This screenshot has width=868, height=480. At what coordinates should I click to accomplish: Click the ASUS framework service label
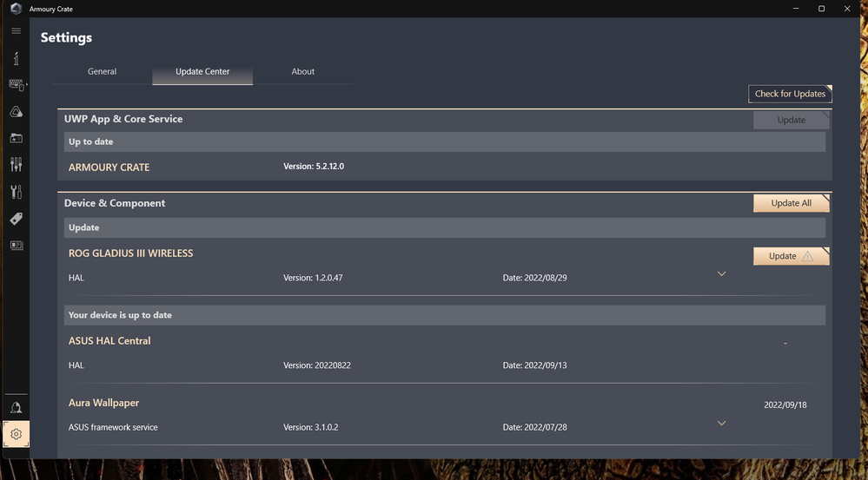pos(113,427)
